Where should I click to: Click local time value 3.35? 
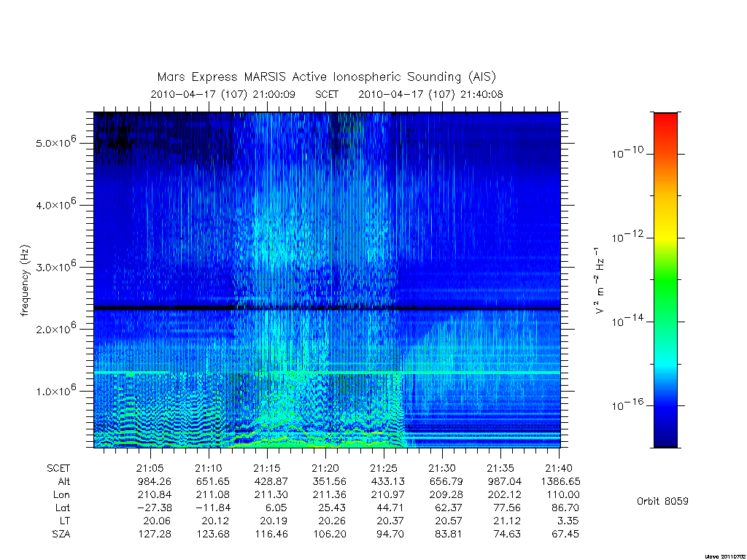click(x=568, y=521)
